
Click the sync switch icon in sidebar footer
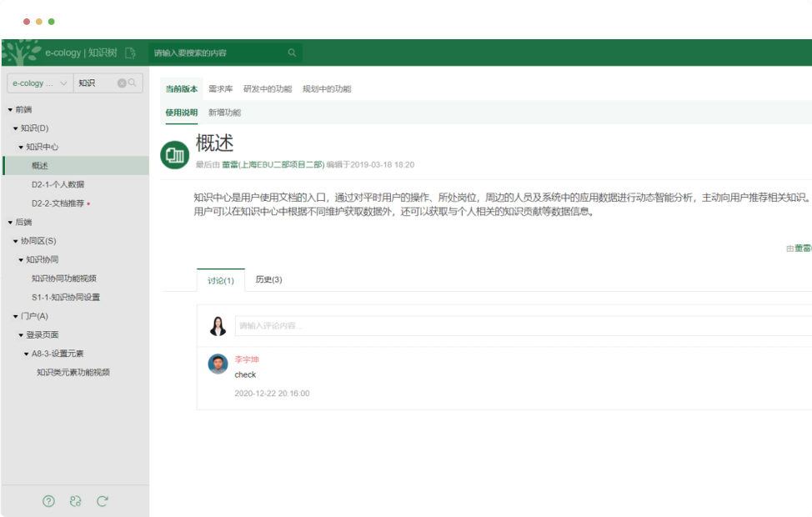coord(76,501)
